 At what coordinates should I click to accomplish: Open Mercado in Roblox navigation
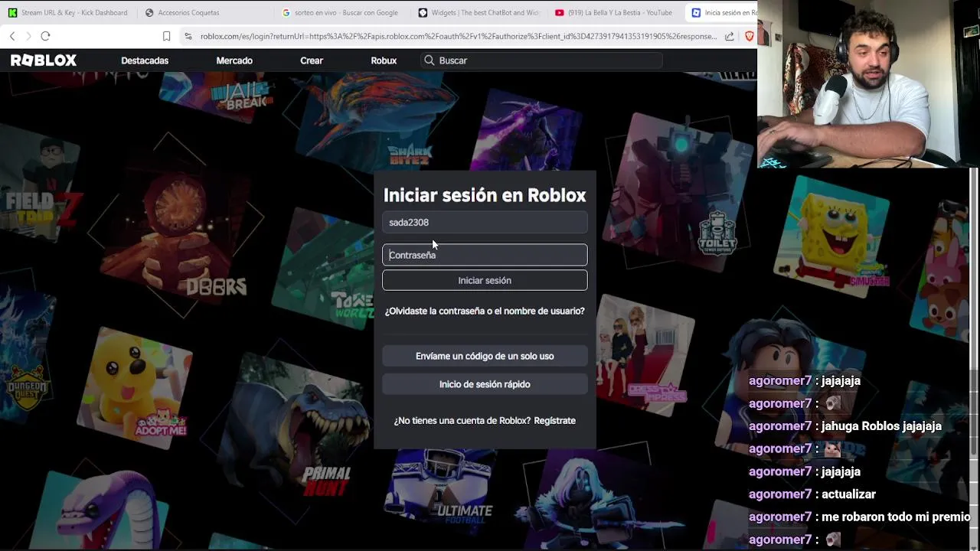[x=234, y=60]
